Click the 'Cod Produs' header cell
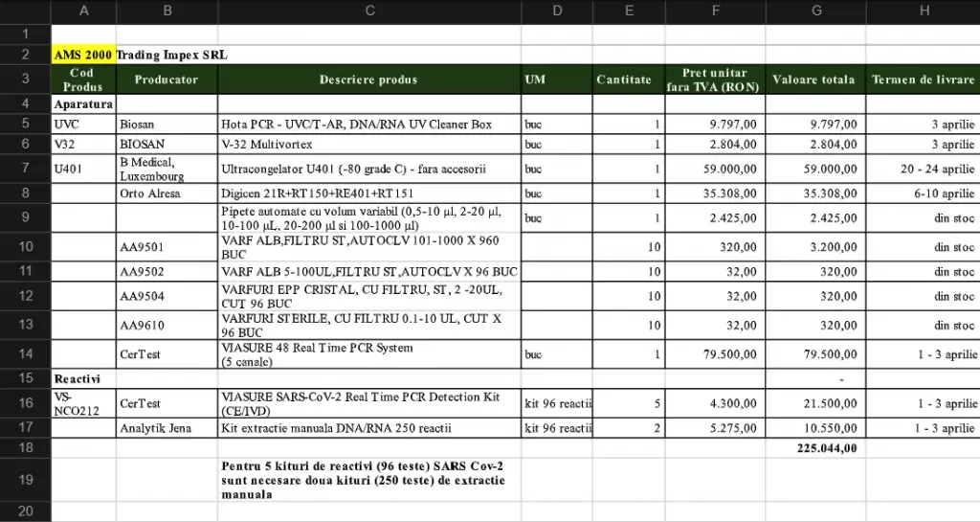 tap(84, 79)
